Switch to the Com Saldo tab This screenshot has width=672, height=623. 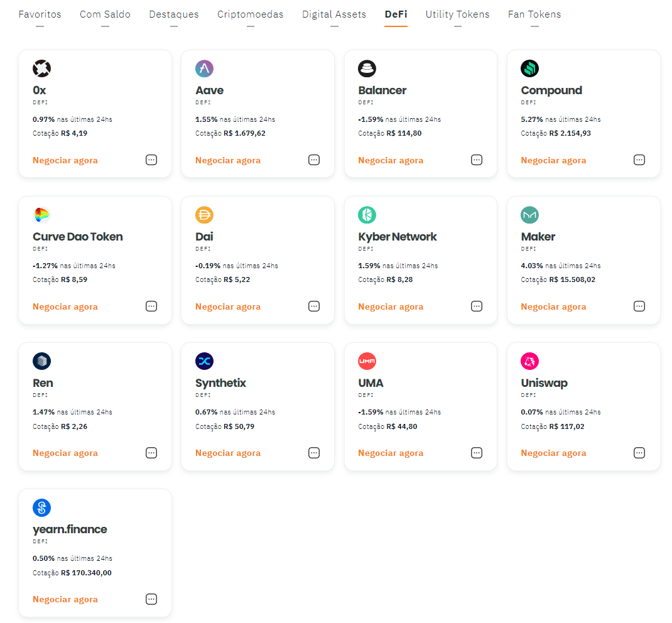(x=105, y=14)
